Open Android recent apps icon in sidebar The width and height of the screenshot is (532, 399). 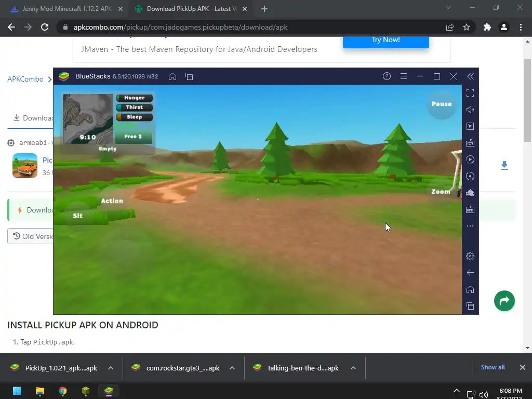(x=470, y=306)
